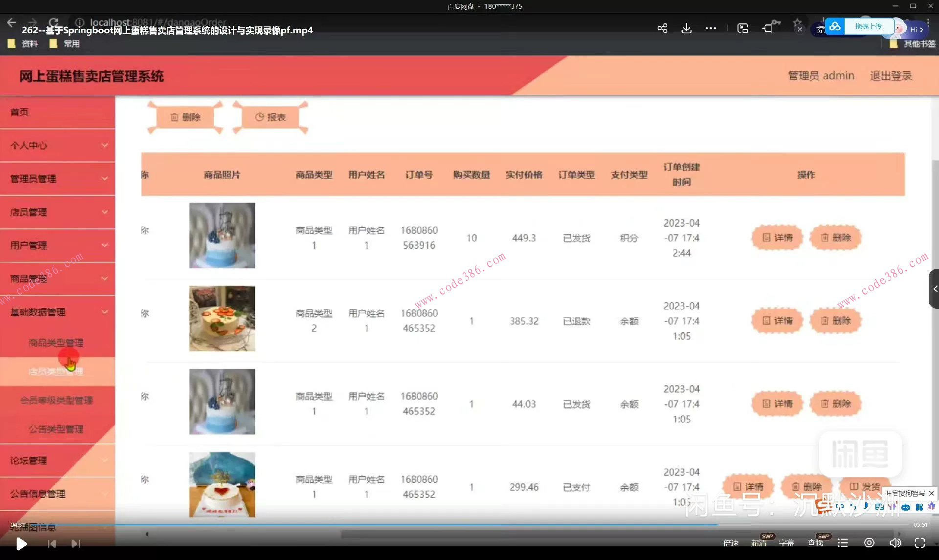Click the volume speaker icon
This screenshot has width=939, height=560.
pos(895,542)
